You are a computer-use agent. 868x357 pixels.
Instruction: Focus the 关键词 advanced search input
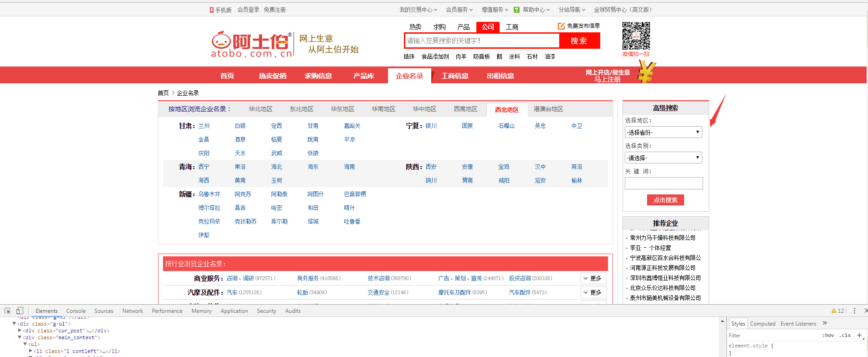pyautogui.click(x=664, y=183)
